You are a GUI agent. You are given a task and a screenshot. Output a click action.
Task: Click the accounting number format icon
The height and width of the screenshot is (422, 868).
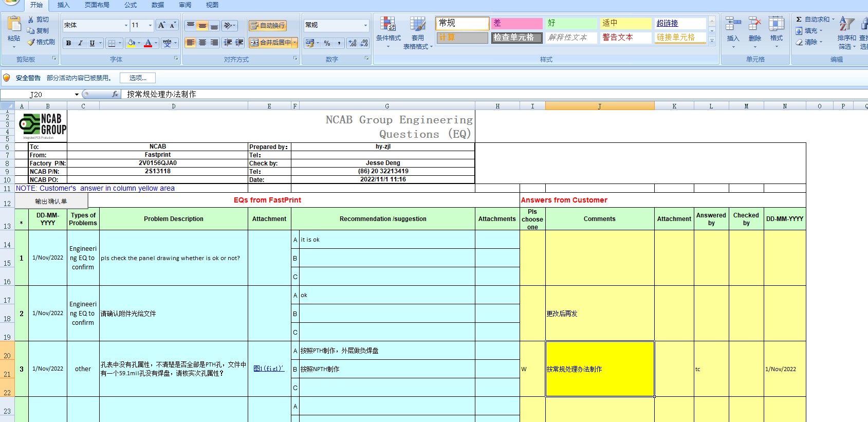[x=309, y=43]
